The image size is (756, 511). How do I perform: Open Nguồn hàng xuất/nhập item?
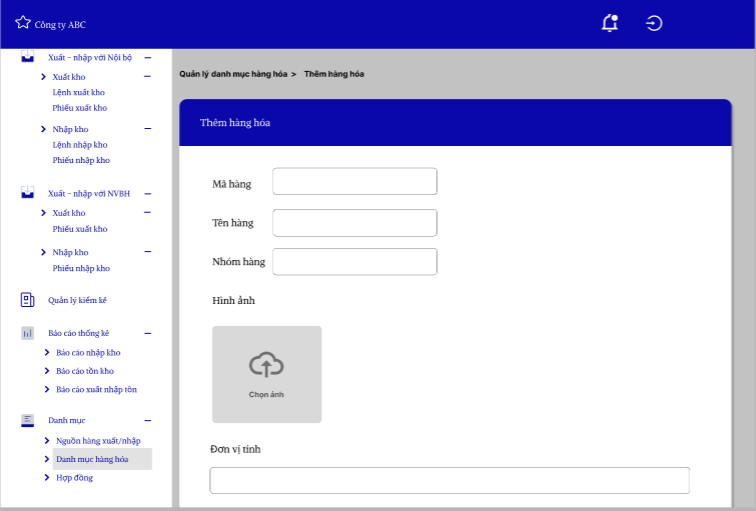[98, 441]
